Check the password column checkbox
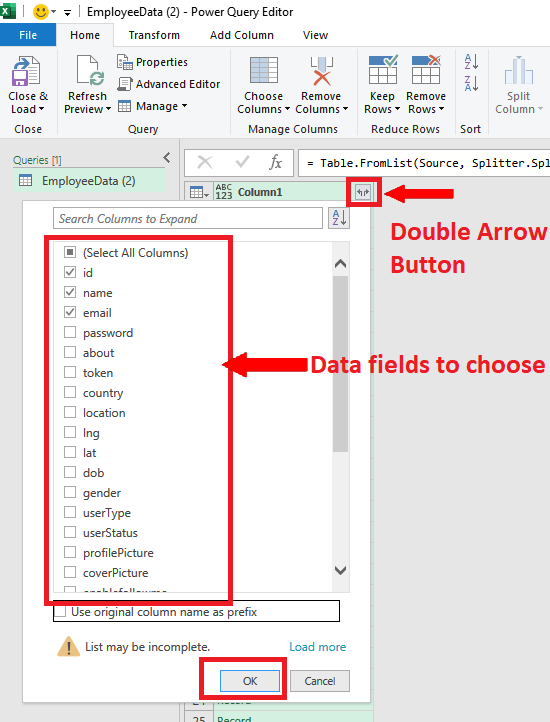 point(70,332)
